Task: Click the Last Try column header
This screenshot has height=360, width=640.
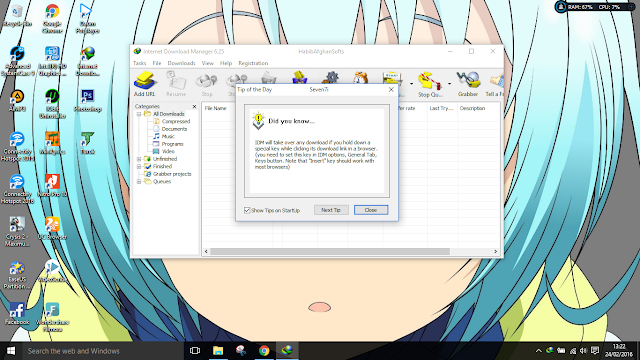Action: [442, 108]
